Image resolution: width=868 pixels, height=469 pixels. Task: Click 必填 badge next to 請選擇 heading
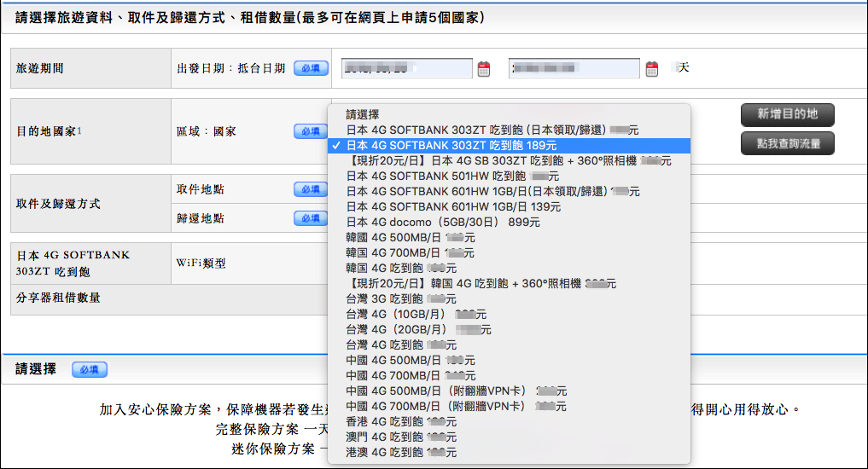click(x=90, y=369)
